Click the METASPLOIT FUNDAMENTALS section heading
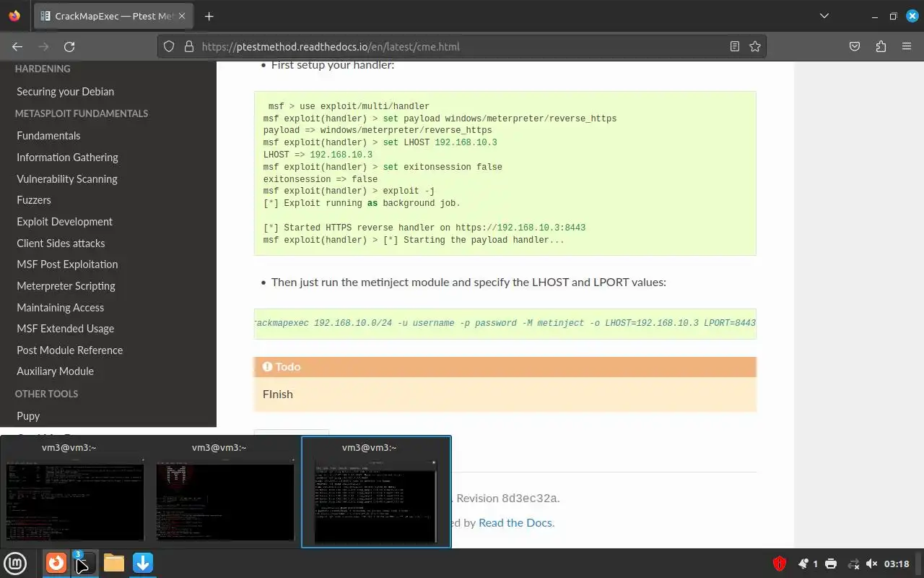Image resolution: width=924 pixels, height=578 pixels. (x=82, y=113)
